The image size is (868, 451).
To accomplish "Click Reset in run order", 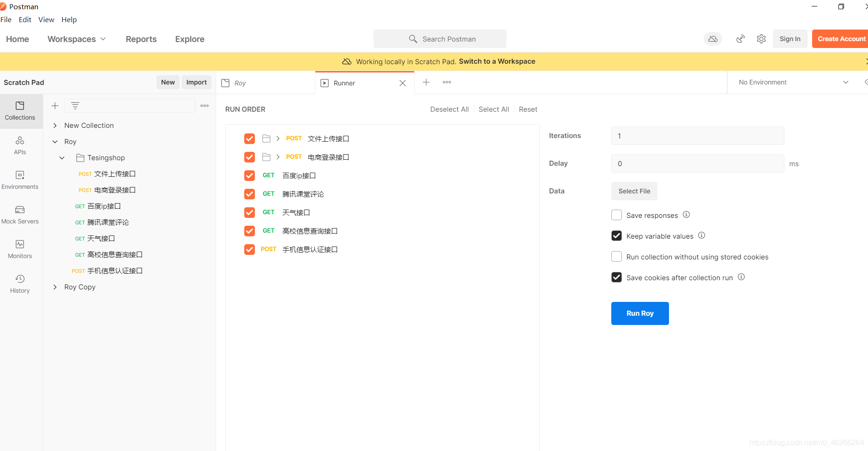I will (528, 109).
